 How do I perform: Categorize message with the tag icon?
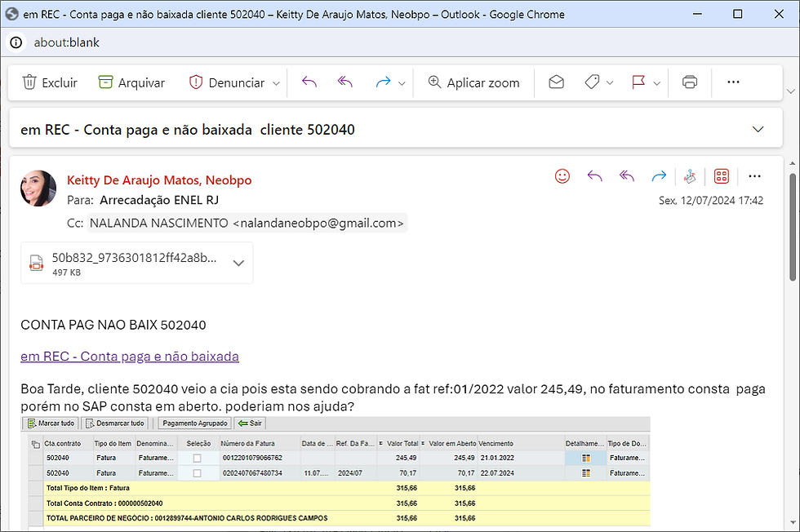[592, 82]
